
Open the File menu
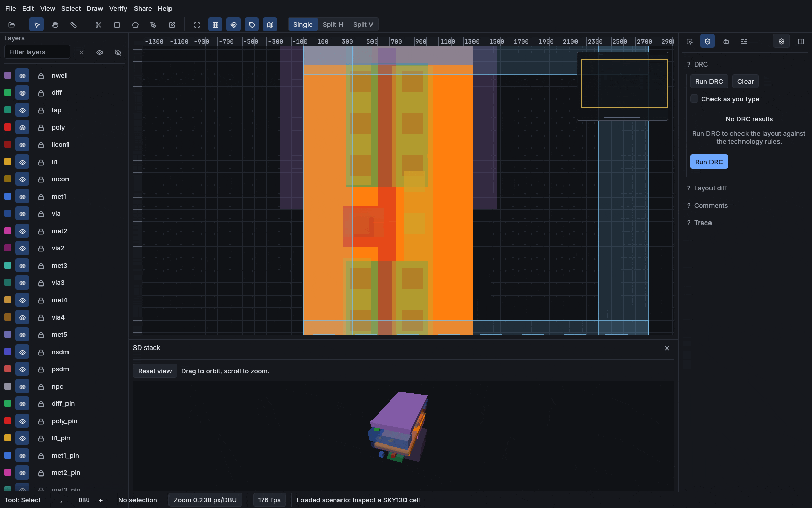(x=10, y=9)
